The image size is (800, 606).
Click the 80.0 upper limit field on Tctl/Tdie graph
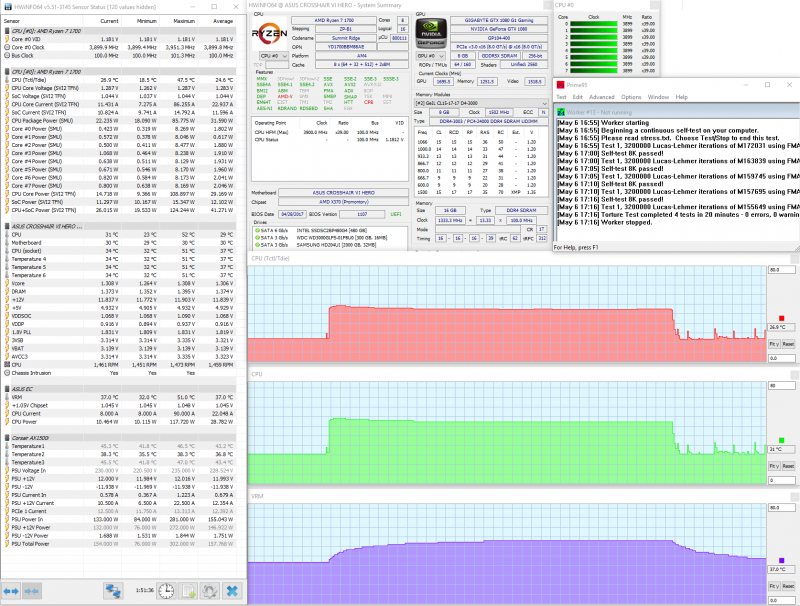(x=781, y=270)
